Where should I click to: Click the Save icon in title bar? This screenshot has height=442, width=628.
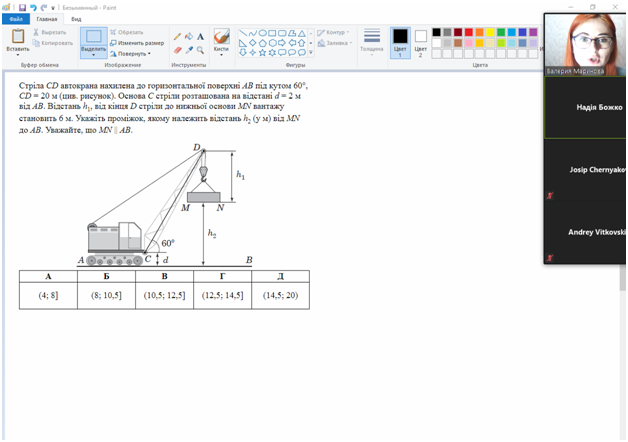tap(21, 6)
